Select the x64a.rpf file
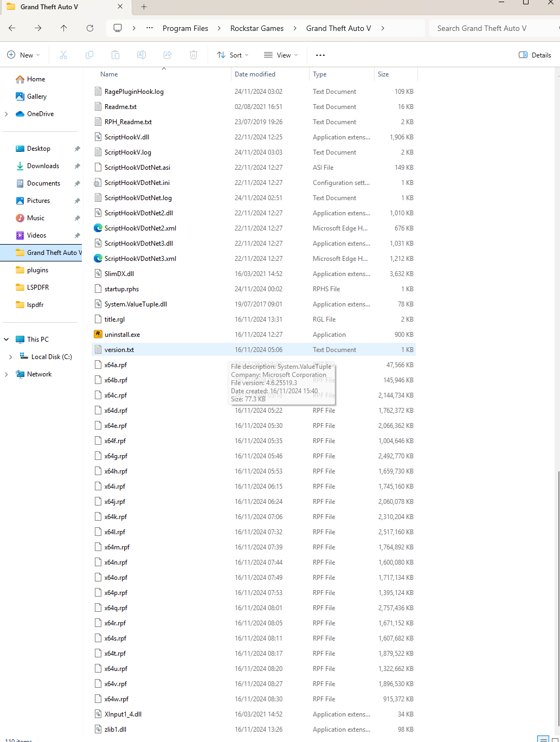The height and width of the screenshot is (742, 560). click(x=254, y=365)
